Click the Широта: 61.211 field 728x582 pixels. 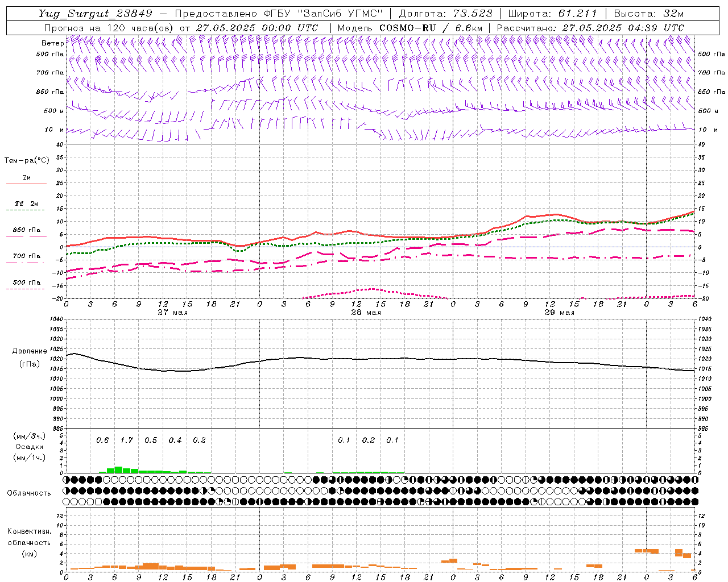(x=552, y=14)
